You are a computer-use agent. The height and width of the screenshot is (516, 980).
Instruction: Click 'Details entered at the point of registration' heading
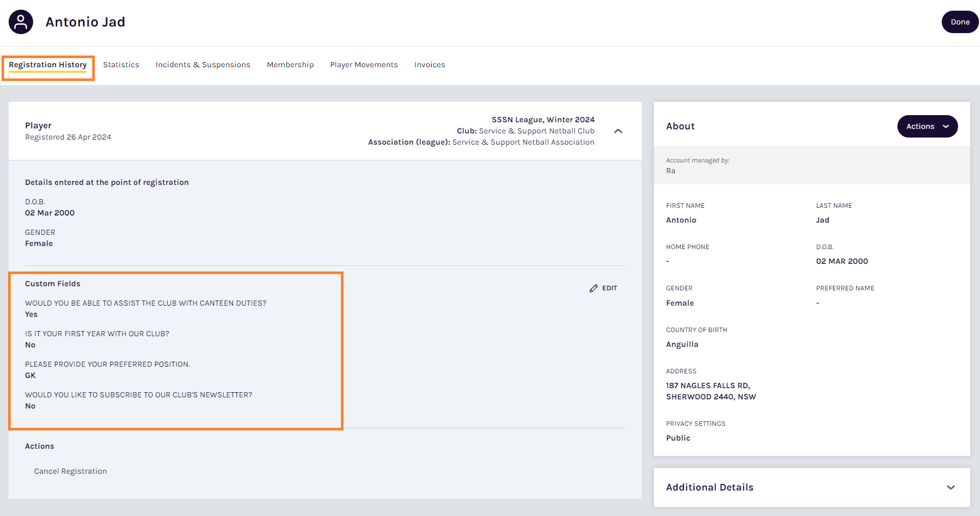click(107, 182)
